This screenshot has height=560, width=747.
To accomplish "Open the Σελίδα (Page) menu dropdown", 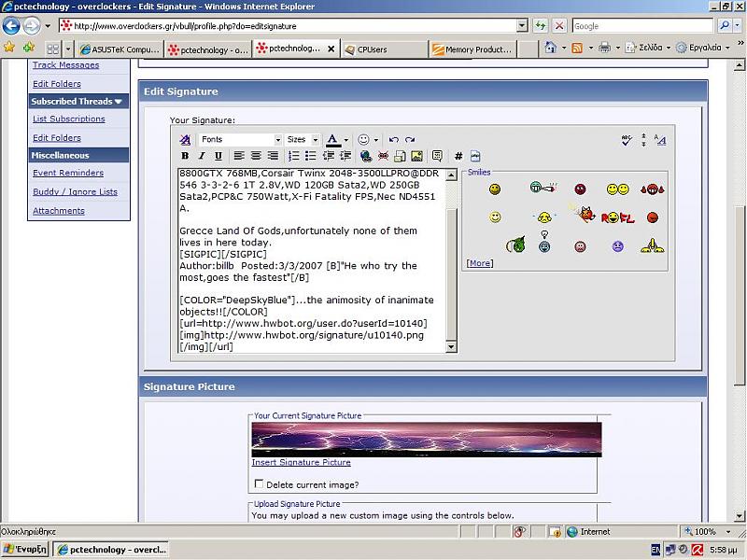I will point(669,48).
